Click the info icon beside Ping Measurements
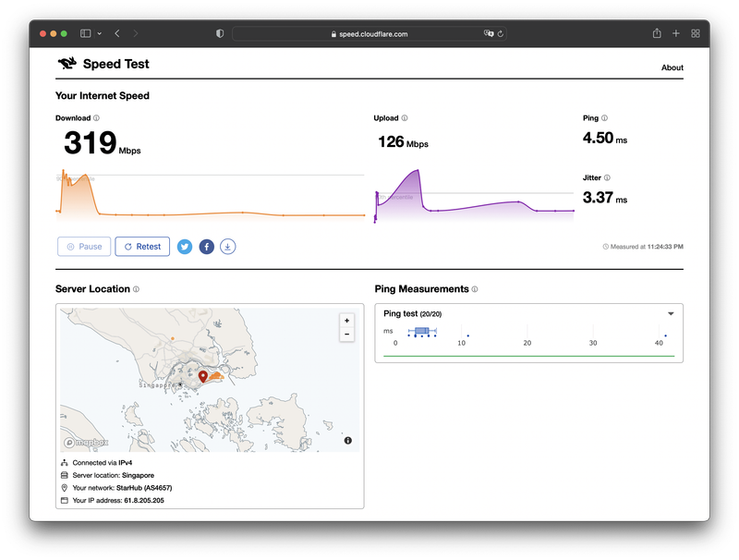The width and height of the screenshot is (739, 560). click(475, 289)
